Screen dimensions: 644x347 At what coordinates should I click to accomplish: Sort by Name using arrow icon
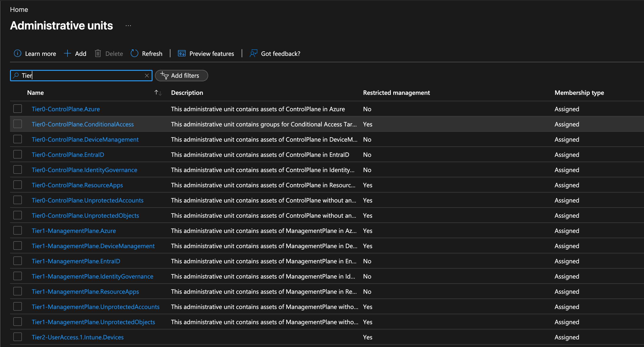(158, 93)
